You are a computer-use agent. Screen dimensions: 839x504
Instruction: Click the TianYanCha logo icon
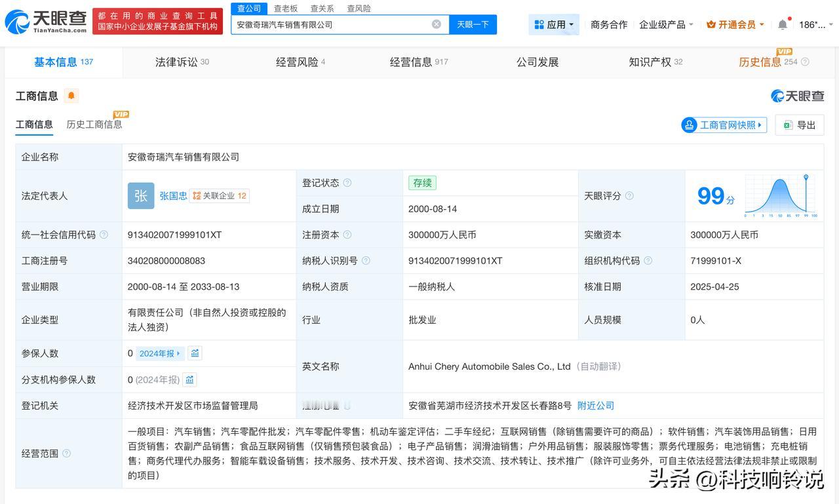pyautogui.click(x=17, y=22)
